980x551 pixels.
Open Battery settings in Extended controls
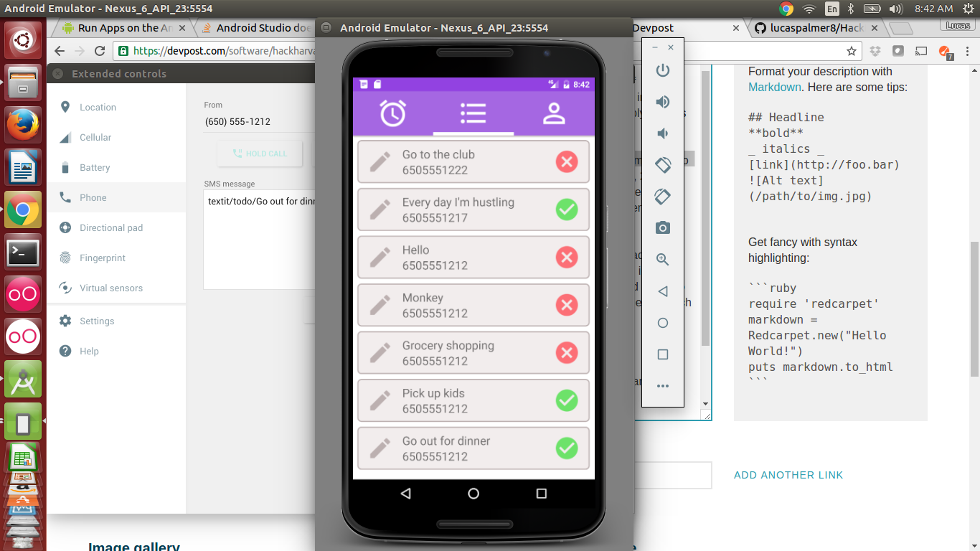click(116, 167)
